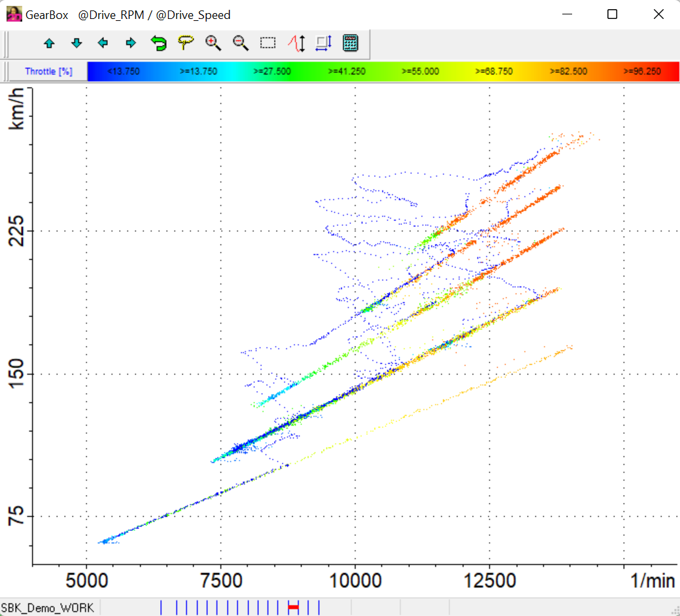Click the green >=41.250 color band
This screenshot has width=680, height=616.
[x=347, y=71]
